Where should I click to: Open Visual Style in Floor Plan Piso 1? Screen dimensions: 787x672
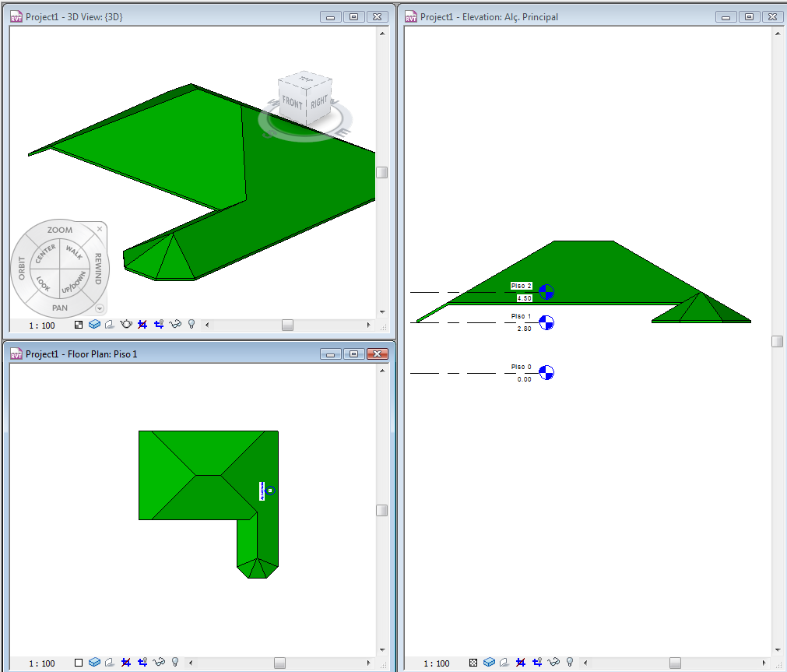click(94, 663)
